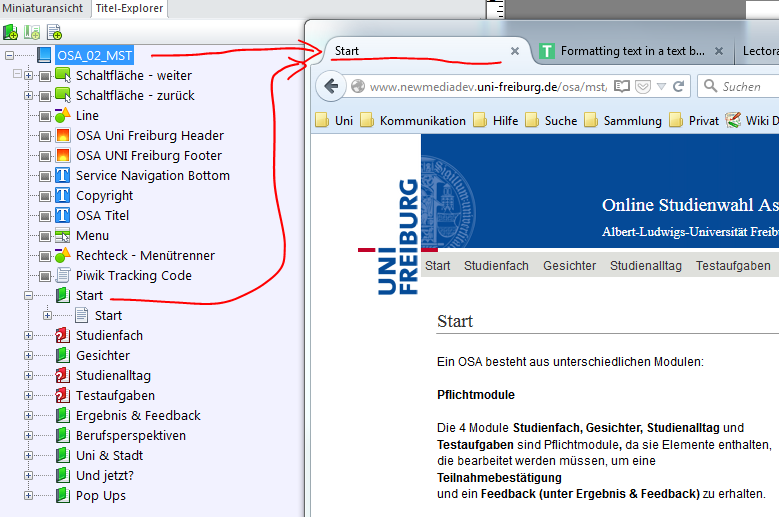Click the Piwik Tracking Code document icon
Image resolution: width=779 pixels, height=517 pixels.
63,275
